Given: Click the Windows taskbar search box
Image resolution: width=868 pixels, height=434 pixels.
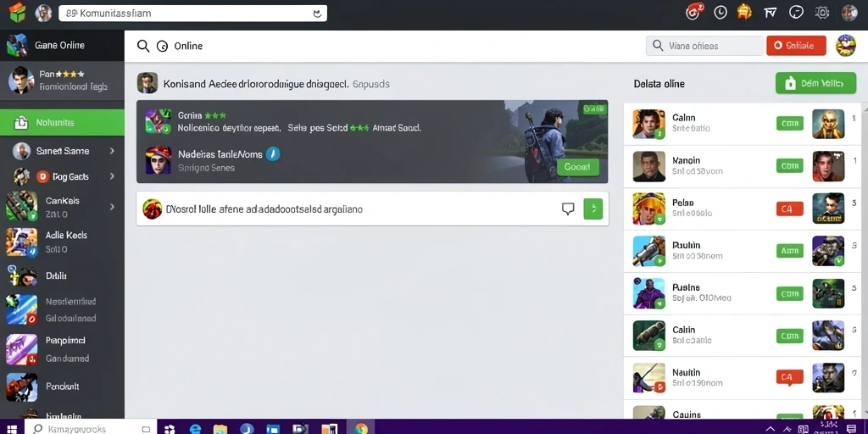Looking at the screenshot, I should click(x=92, y=429).
